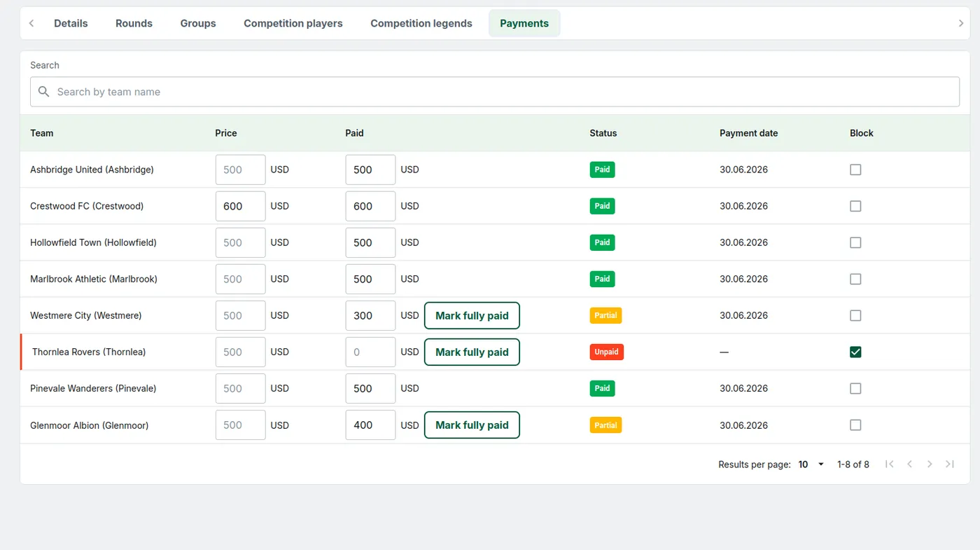Click the Payment date column header
The width and height of the screenshot is (980, 550).
pos(748,133)
